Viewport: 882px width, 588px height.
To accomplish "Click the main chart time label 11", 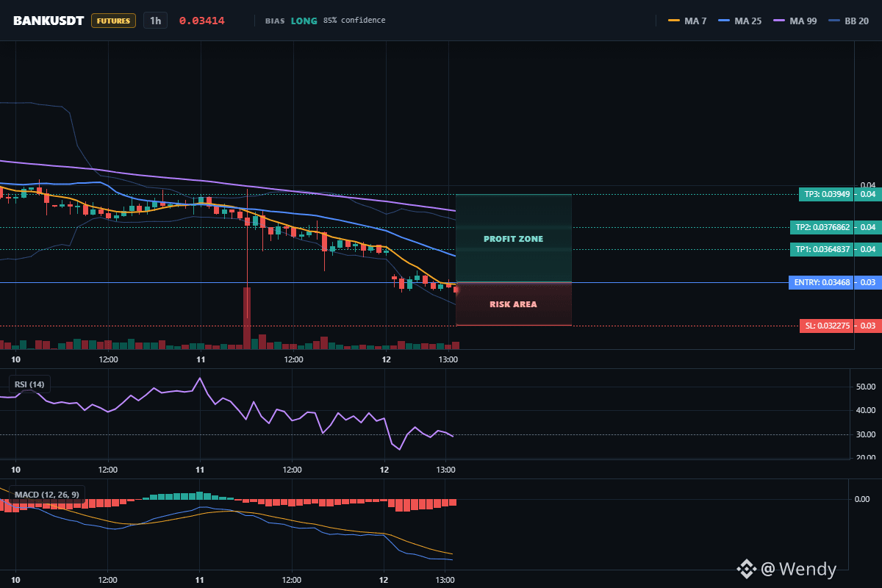I will coord(200,359).
